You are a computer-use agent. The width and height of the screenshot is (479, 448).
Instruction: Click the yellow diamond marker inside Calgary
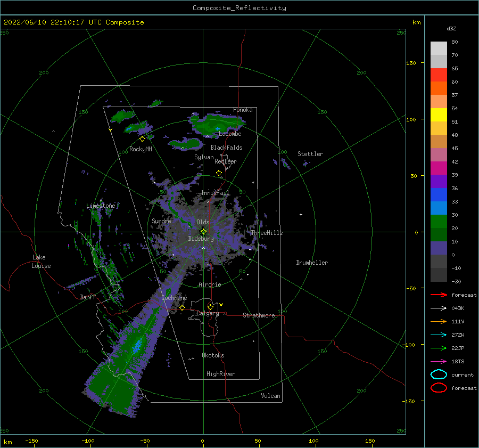pos(210,307)
